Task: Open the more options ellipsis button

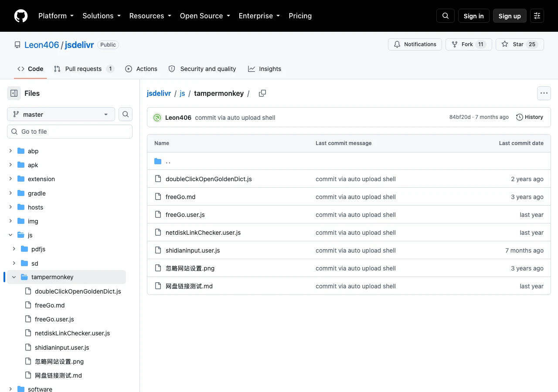Action: [544, 93]
